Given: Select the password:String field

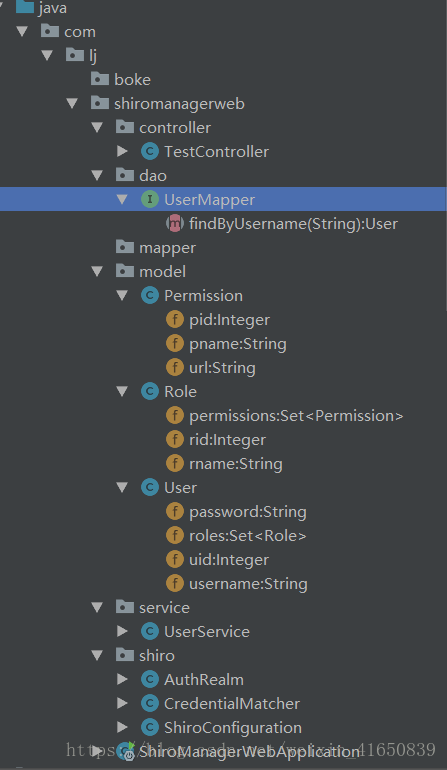Looking at the screenshot, I should click(248, 512).
